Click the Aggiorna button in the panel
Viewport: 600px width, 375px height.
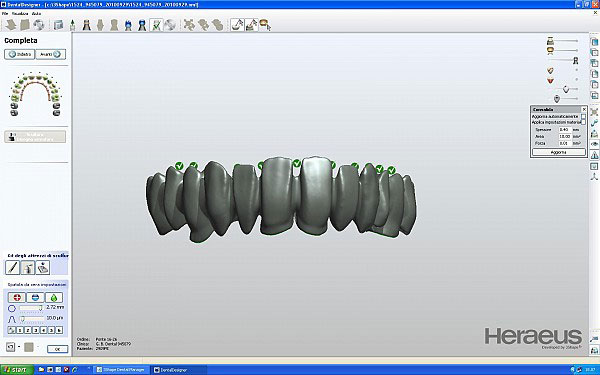coord(559,152)
